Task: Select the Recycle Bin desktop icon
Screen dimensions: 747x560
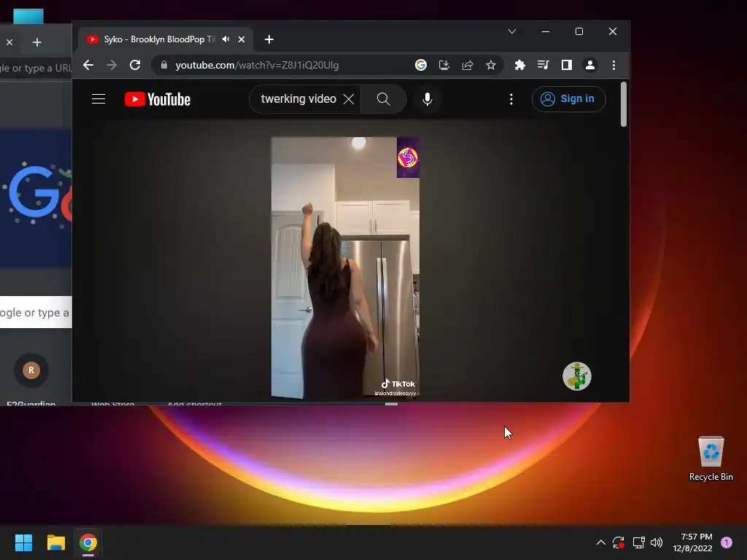Action: 711,459
